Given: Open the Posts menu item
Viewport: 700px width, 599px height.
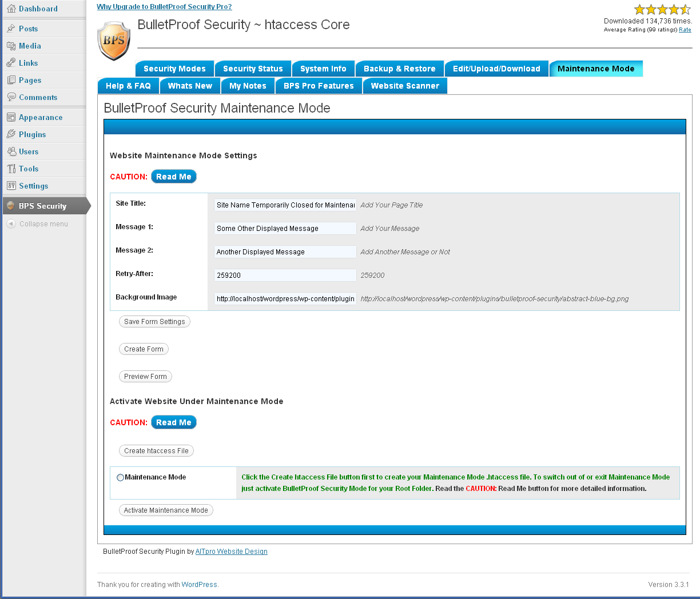Looking at the screenshot, I should (x=43, y=29).
